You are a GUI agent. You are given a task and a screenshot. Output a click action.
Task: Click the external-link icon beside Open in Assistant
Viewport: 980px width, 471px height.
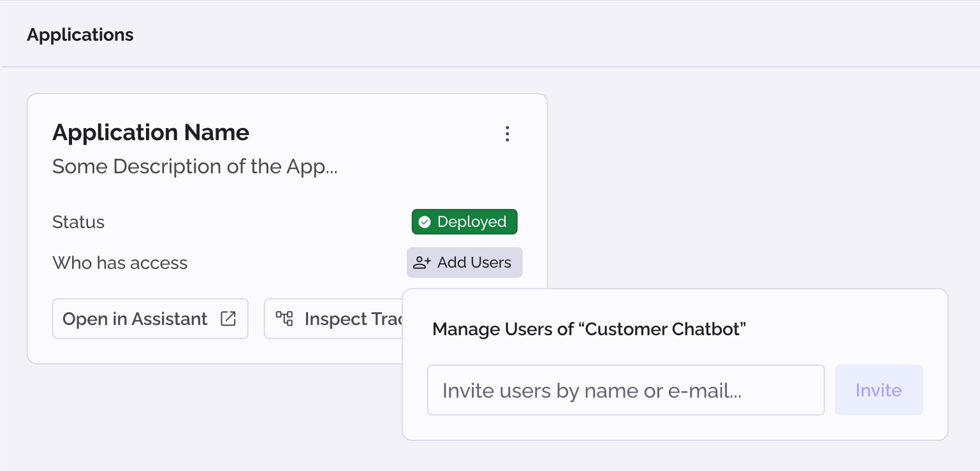(228, 318)
